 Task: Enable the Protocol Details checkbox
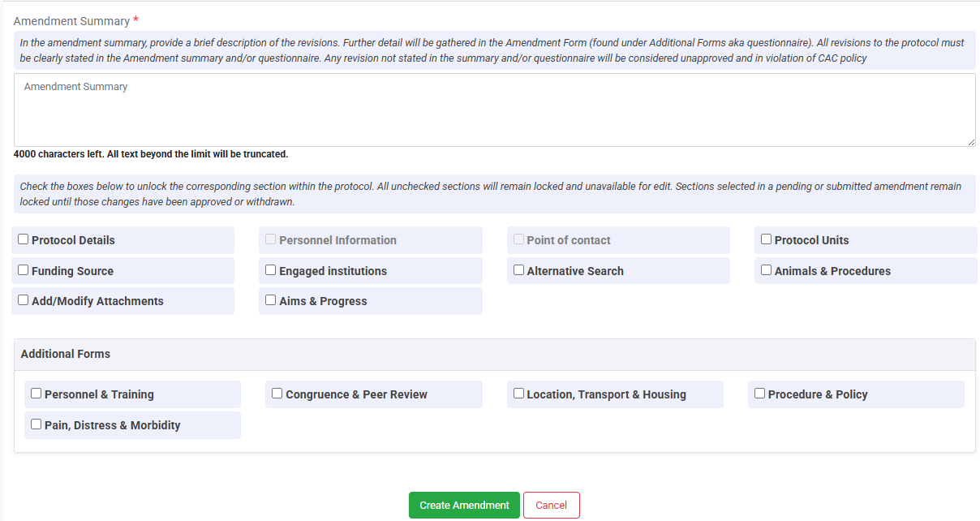[23, 239]
